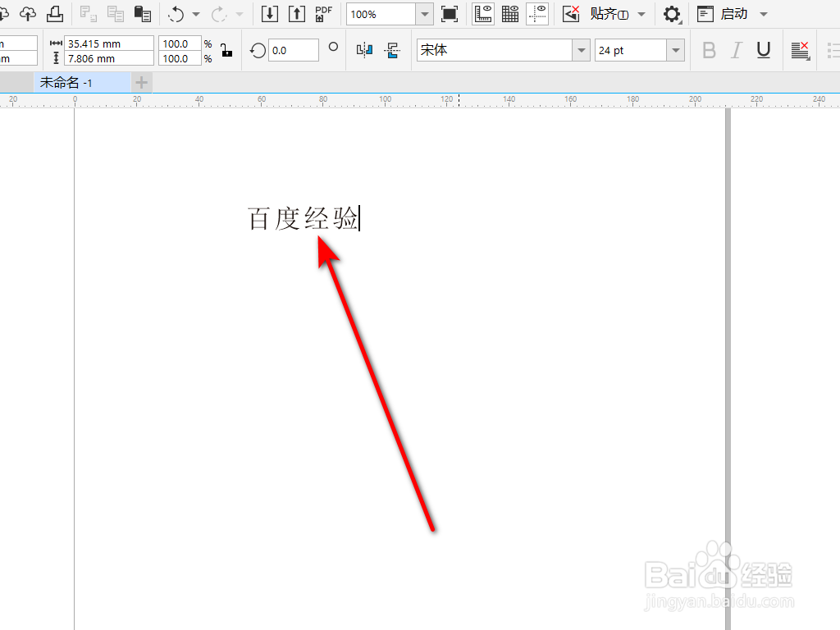Click the Import icon

(x=269, y=14)
